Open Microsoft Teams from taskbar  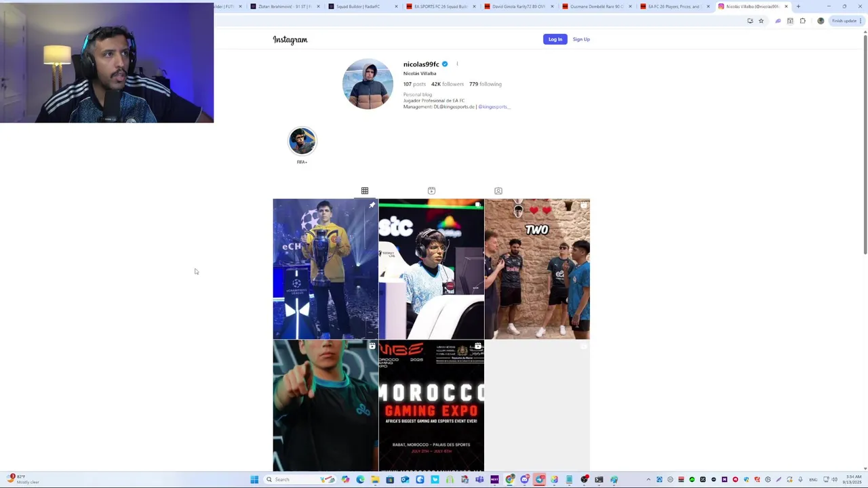(x=479, y=479)
